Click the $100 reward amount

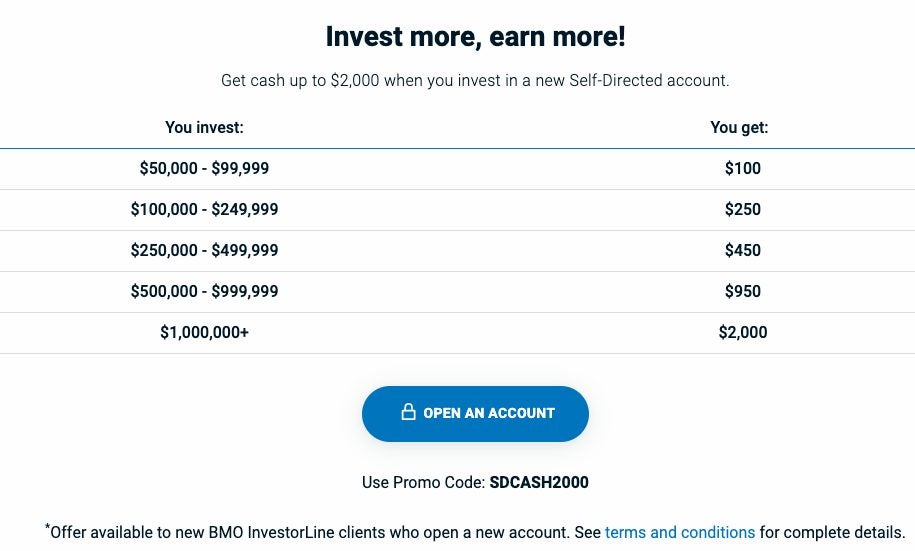pyautogui.click(x=742, y=169)
